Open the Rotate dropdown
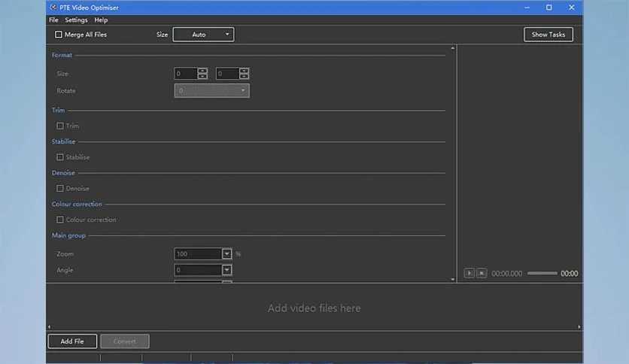Screen dimensions: 629x364 (212, 90)
